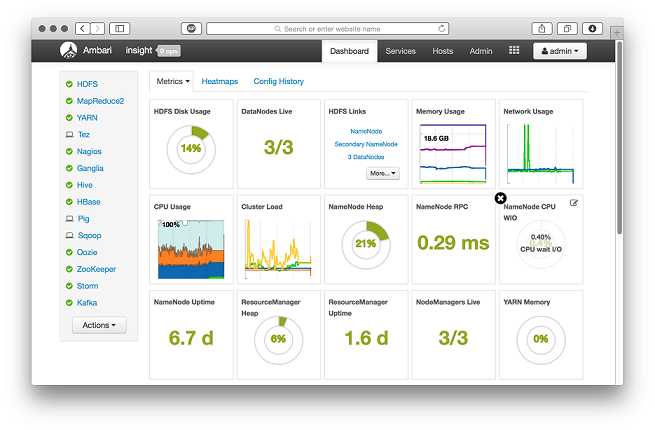Switch to the Heatmaps tab
Viewport: 655px width, 430px height.
[220, 81]
